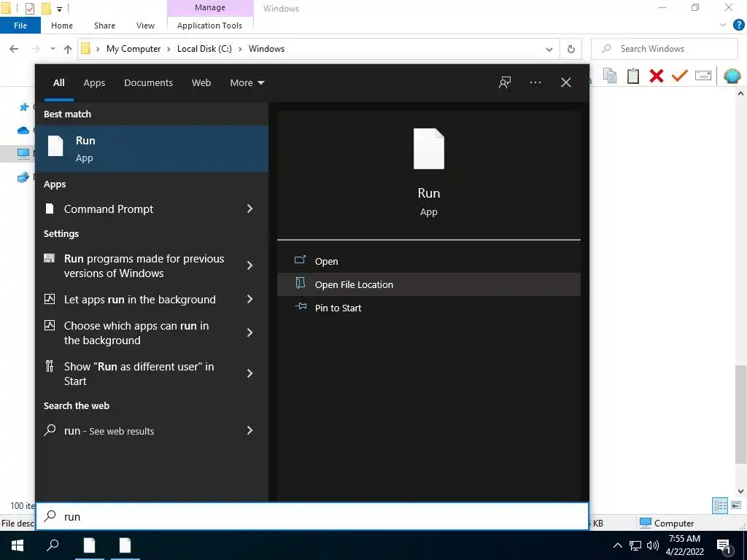Image resolution: width=747 pixels, height=560 pixels.
Task: Show hidden tray icons chevron
Action: (617, 545)
